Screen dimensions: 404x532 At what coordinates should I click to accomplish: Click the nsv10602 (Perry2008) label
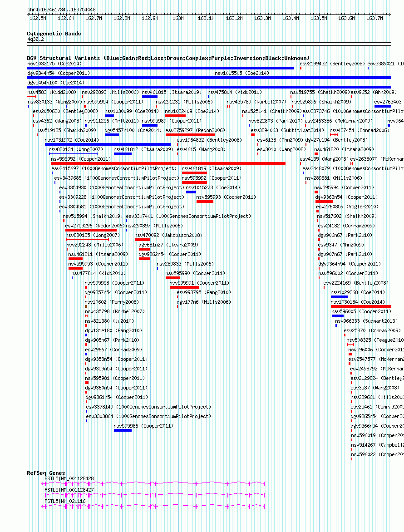[x=112, y=301]
